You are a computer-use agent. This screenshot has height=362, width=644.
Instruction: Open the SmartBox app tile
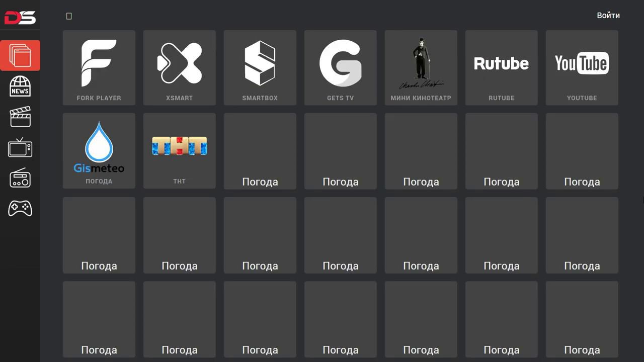(x=260, y=68)
